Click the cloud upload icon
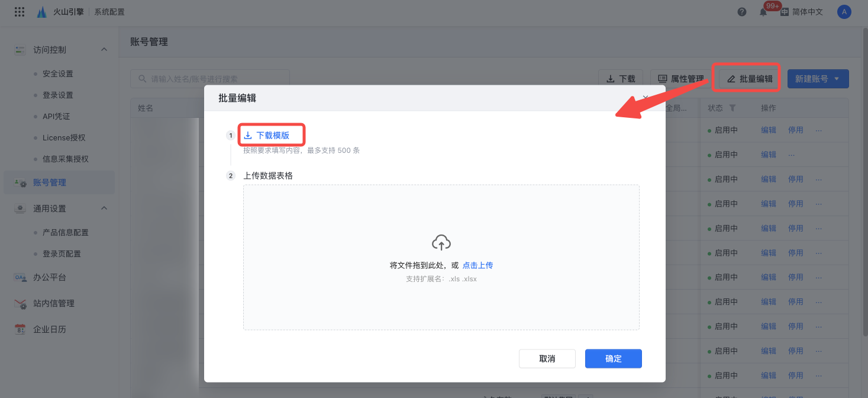 point(441,242)
